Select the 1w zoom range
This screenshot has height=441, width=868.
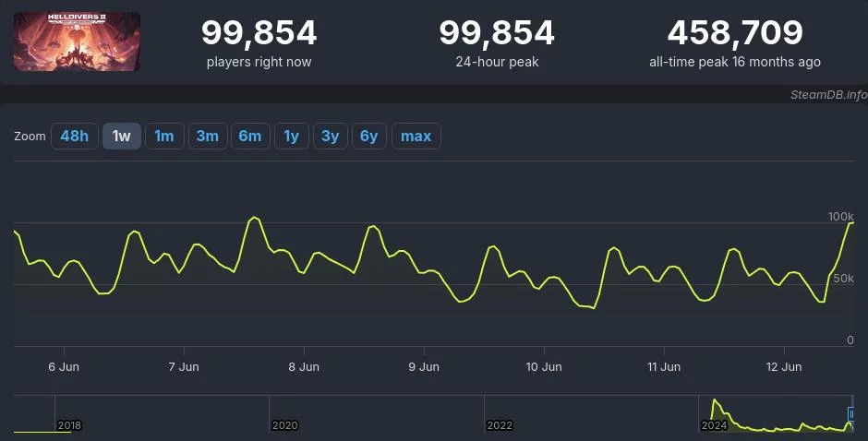(x=121, y=137)
